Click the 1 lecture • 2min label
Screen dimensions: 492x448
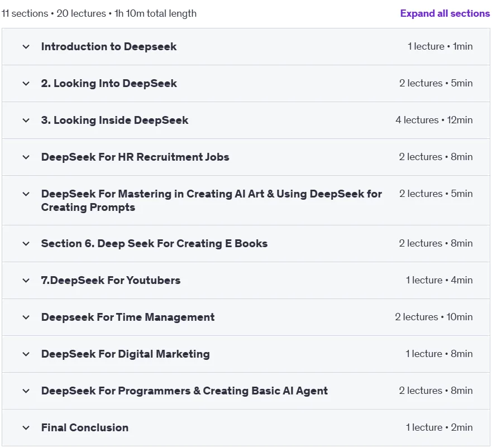pos(439,427)
